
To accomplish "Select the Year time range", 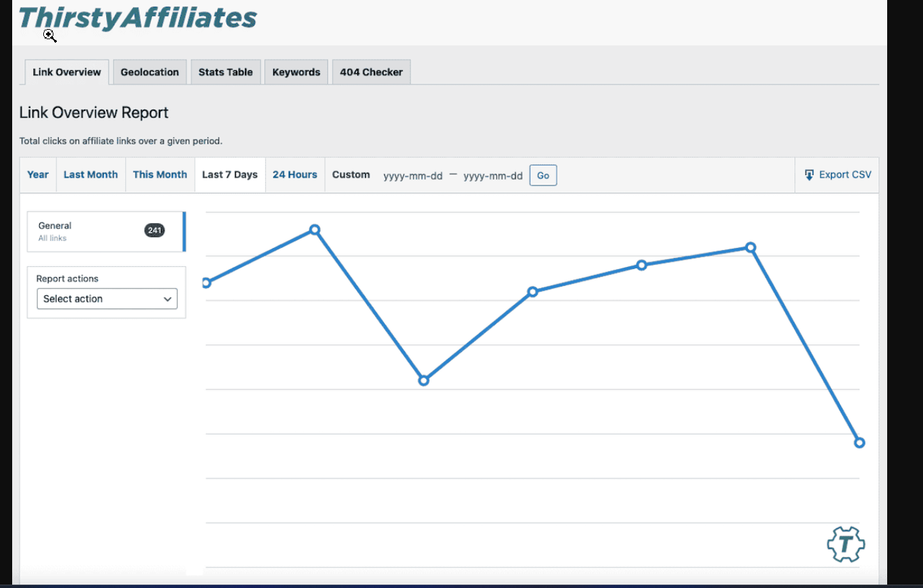I will pos(38,174).
